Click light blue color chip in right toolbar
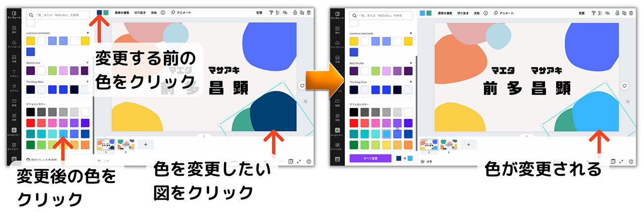 pos(422,13)
